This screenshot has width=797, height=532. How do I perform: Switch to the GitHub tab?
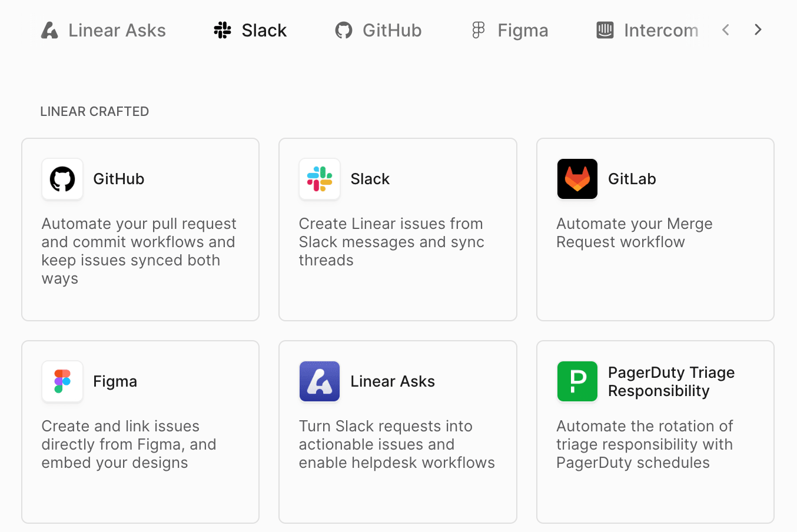click(378, 30)
